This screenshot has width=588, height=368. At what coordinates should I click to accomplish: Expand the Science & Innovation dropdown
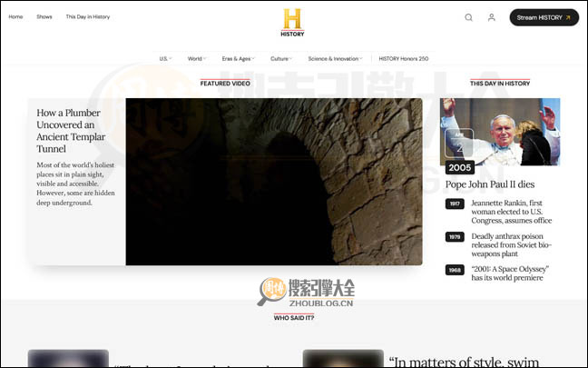click(x=335, y=58)
